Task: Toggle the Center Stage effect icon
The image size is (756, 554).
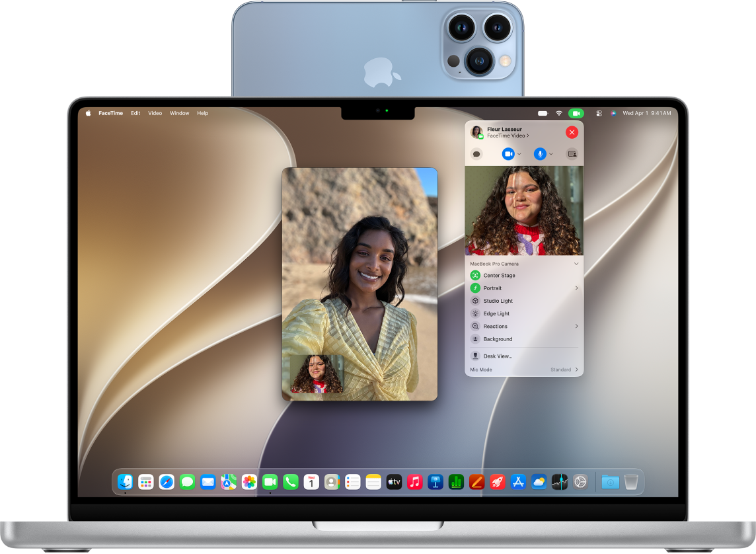Action: click(475, 275)
